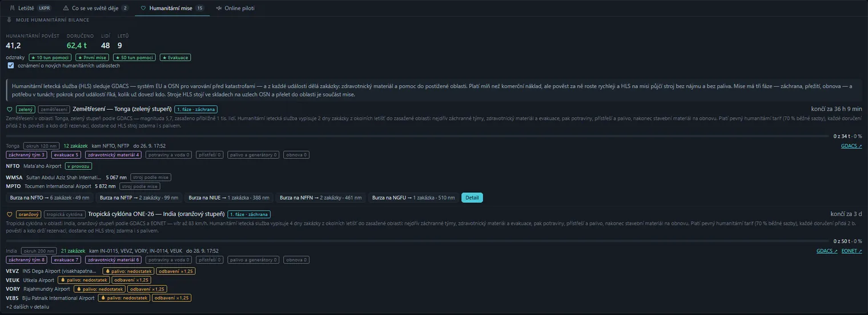The height and width of the screenshot is (315, 868).
Task: Click the orange heart icon of India cyclone
Action: click(x=10, y=214)
